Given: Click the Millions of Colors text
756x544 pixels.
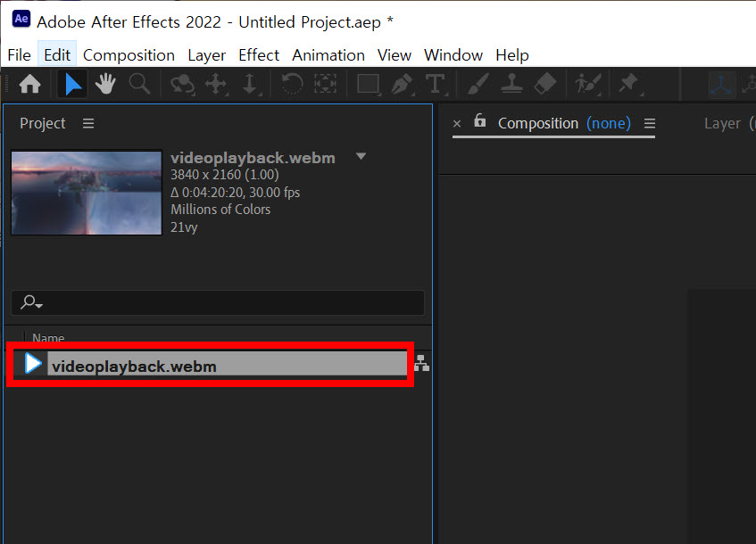Looking at the screenshot, I should tap(220, 210).
